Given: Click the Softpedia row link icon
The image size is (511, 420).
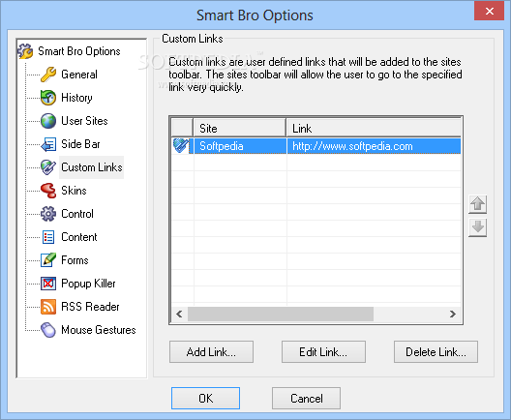Looking at the screenshot, I should coord(181,146).
